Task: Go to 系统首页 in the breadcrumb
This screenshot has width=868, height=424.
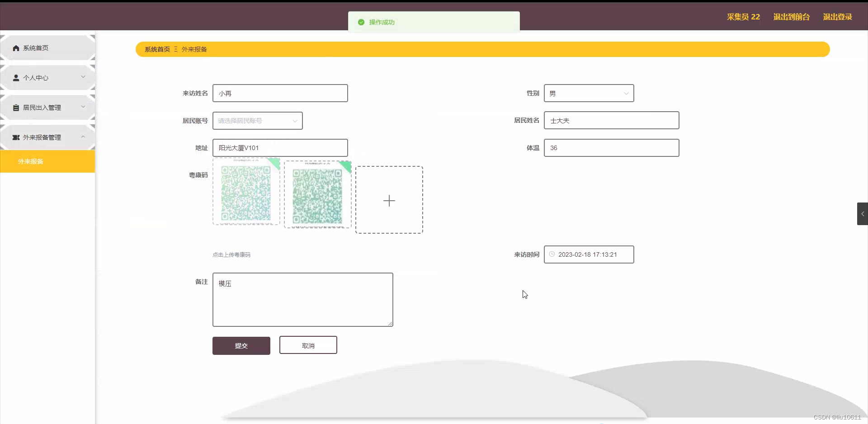Action: (157, 49)
